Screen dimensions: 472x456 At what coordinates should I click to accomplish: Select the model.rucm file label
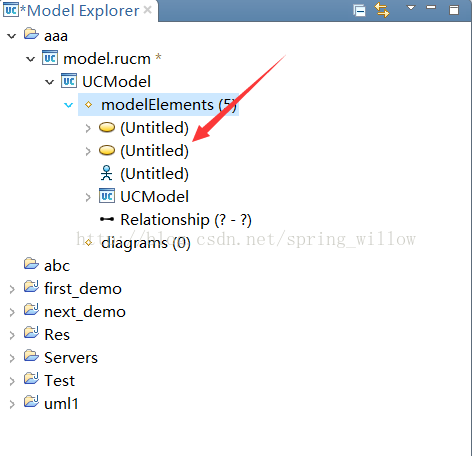click(107, 59)
